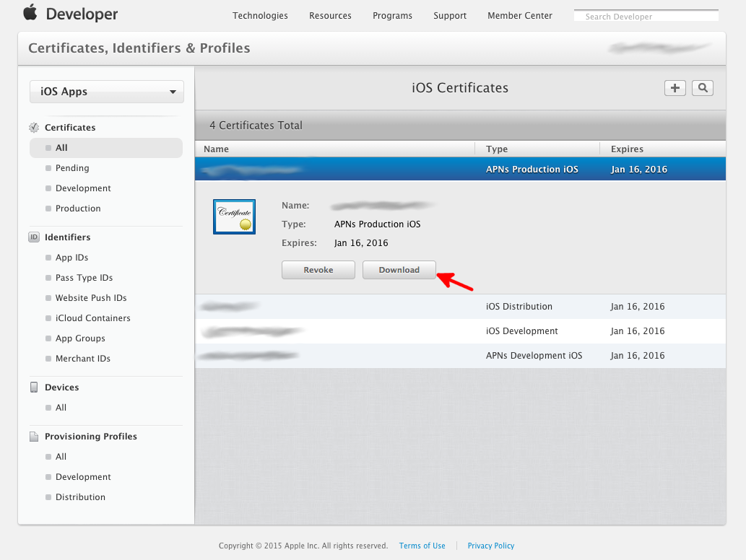Image resolution: width=746 pixels, height=560 pixels.
Task: Click the Devices section heading
Action: point(62,387)
